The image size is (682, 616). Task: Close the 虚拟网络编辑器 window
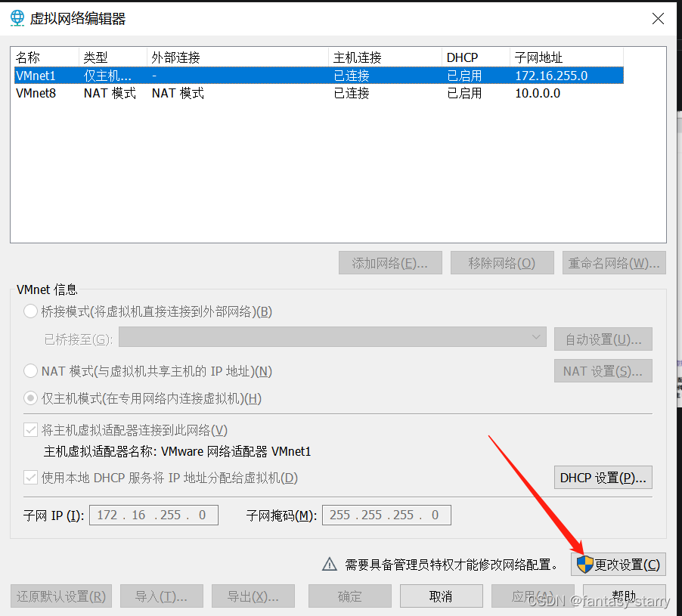click(x=658, y=18)
